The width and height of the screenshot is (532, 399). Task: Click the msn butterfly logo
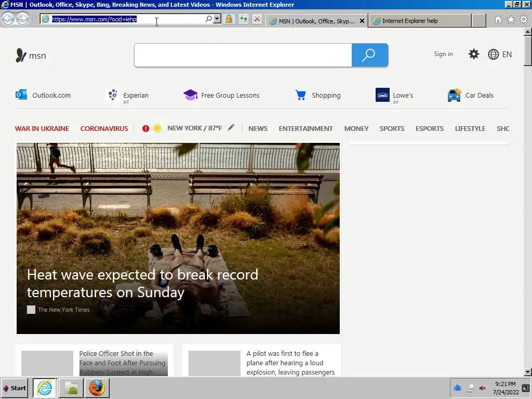pos(31,55)
